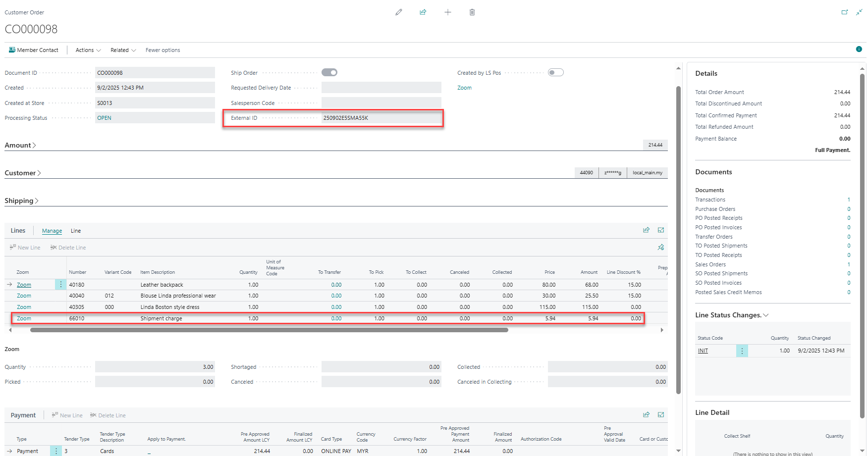Click the trash delete icon
The width and height of the screenshot is (868, 456).
pos(472,12)
